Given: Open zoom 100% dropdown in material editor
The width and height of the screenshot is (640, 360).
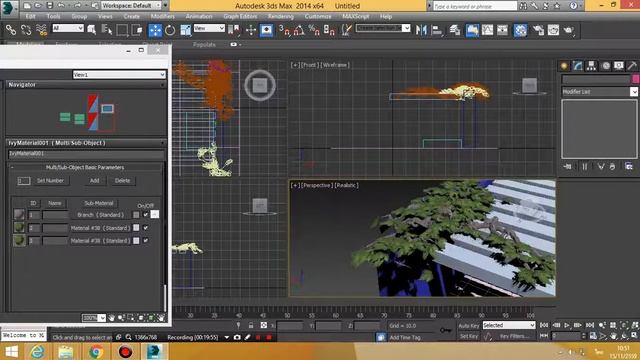Looking at the screenshot, I should coord(94,318).
